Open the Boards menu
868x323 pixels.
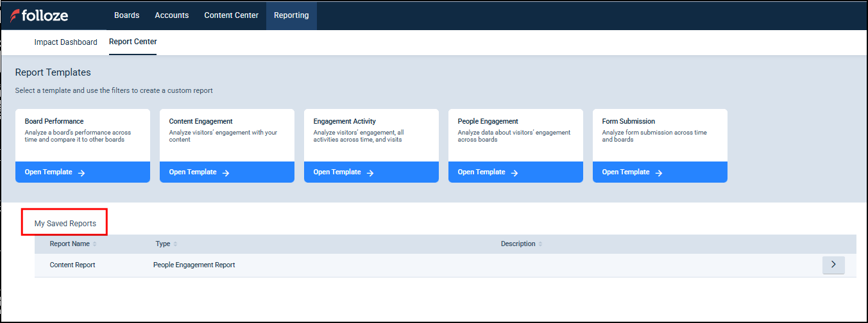[126, 15]
